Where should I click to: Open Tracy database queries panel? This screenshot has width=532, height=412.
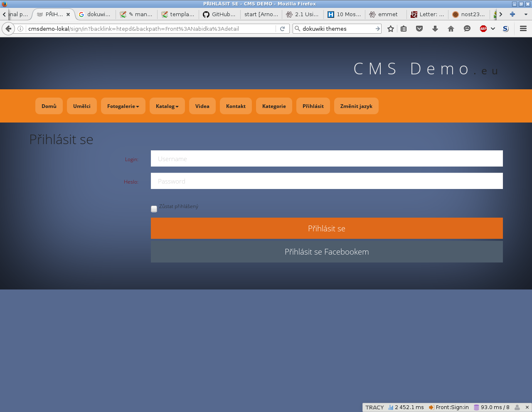(491, 407)
